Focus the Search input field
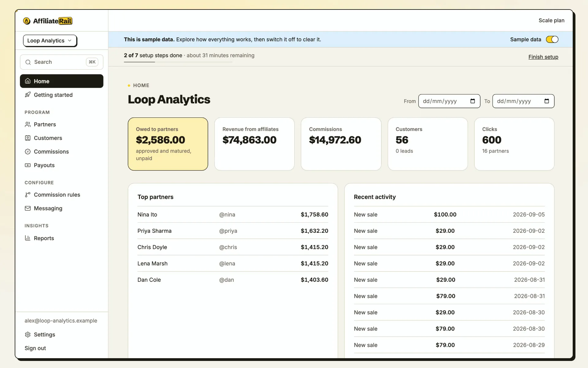588x368 pixels. [62, 62]
